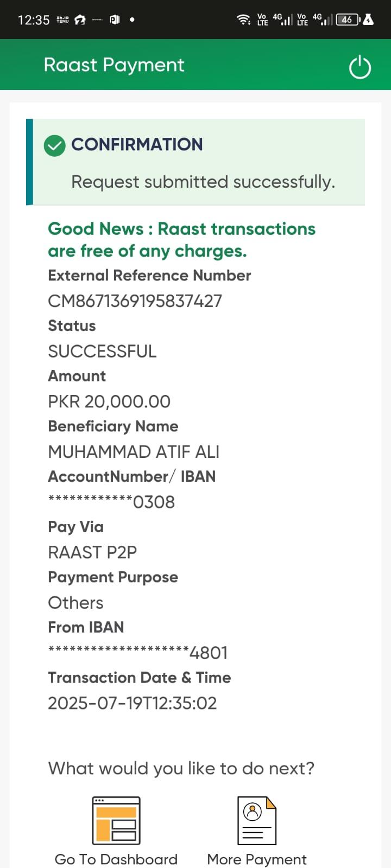Tap beneficiary name MUHAMMAD ATIF ALI
The width and height of the screenshot is (391, 868).
pos(134,452)
